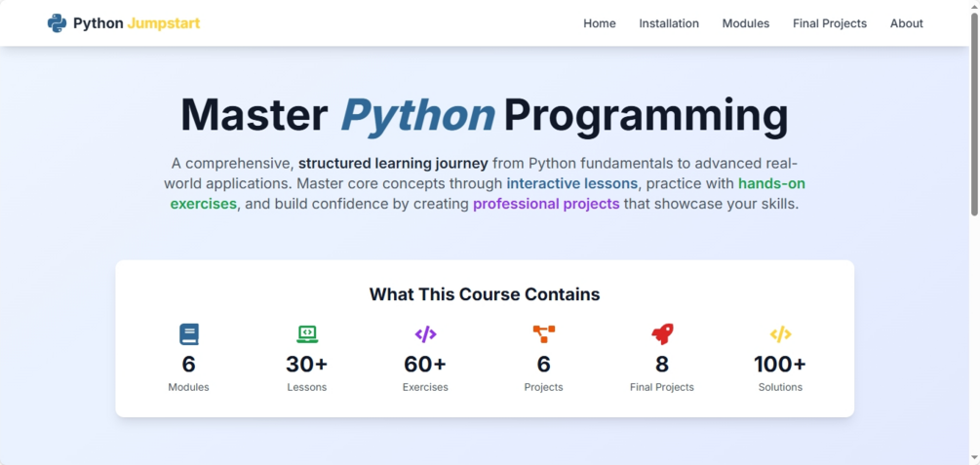Click the Python logo icon in navbar

coord(57,23)
